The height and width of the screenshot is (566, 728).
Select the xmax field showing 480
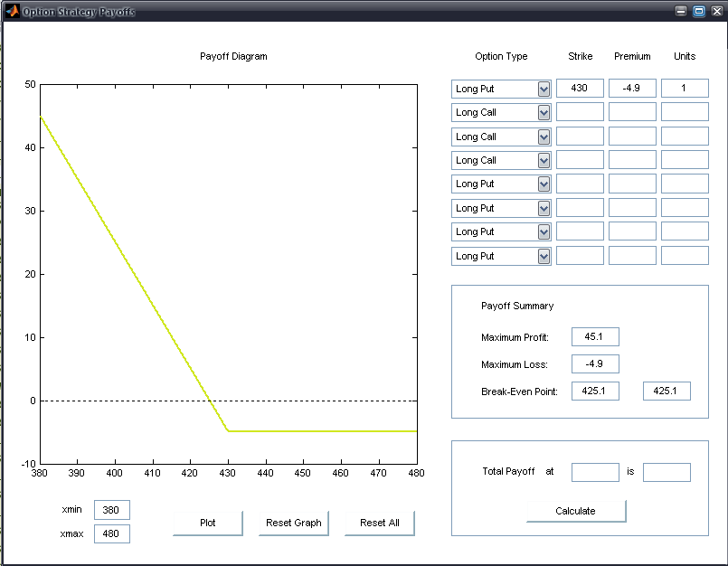(x=112, y=533)
